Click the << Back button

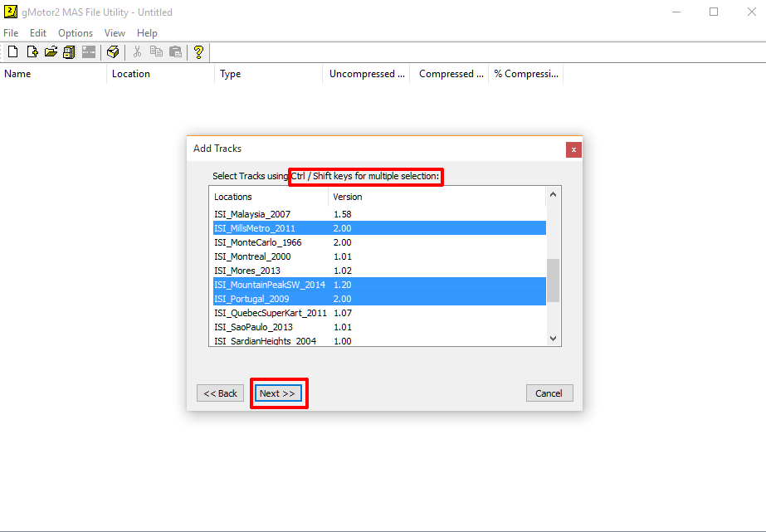point(220,393)
